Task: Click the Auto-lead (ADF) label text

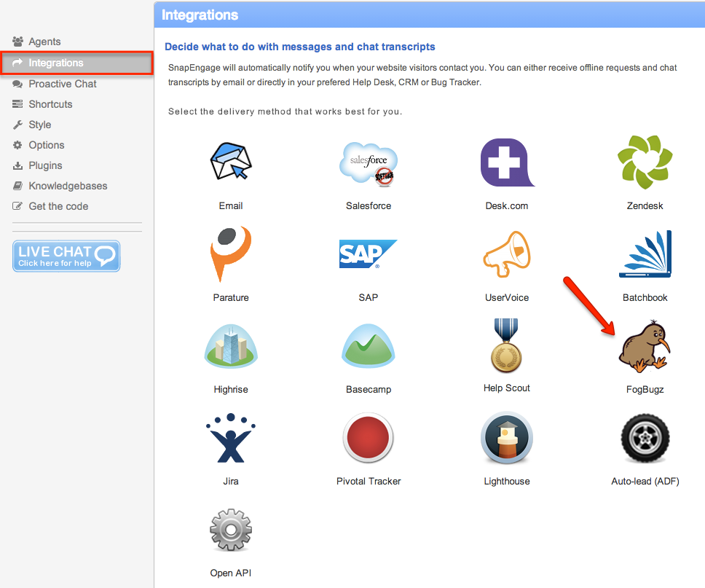Action: pos(645,481)
